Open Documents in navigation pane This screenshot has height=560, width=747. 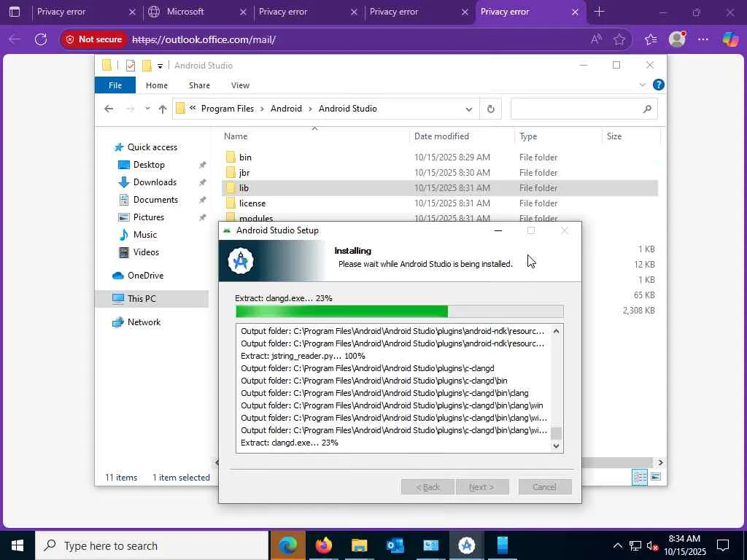(x=155, y=200)
